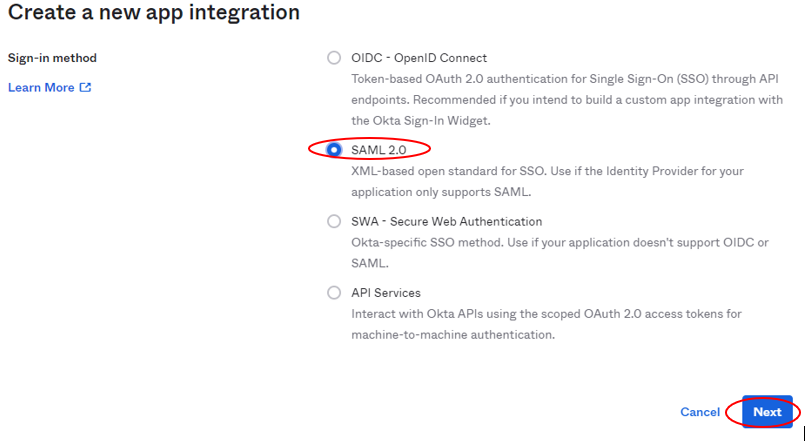Click the XML-based open standard description
This screenshot has width=805, height=441.
pyautogui.click(x=547, y=181)
